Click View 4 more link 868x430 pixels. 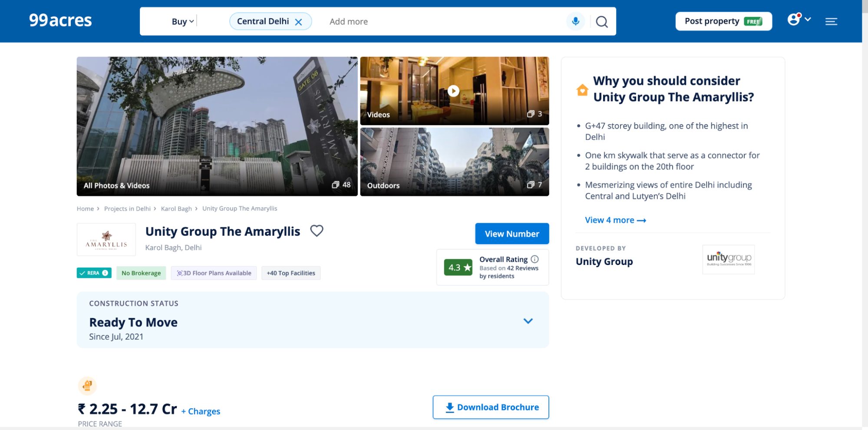point(615,220)
